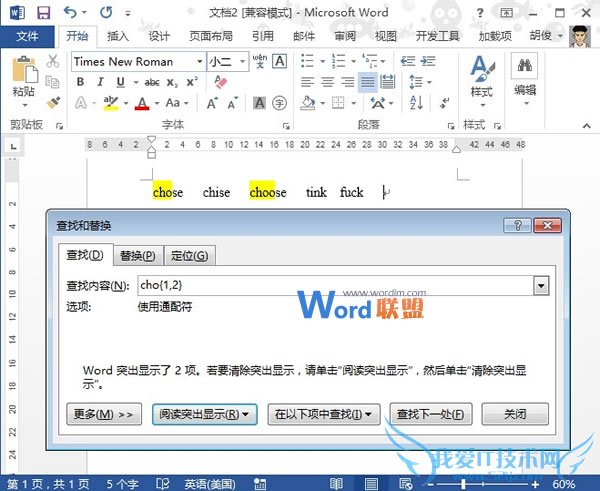Open the Times New Roman font dropdown
The width and height of the screenshot is (600, 491).
pos(199,61)
